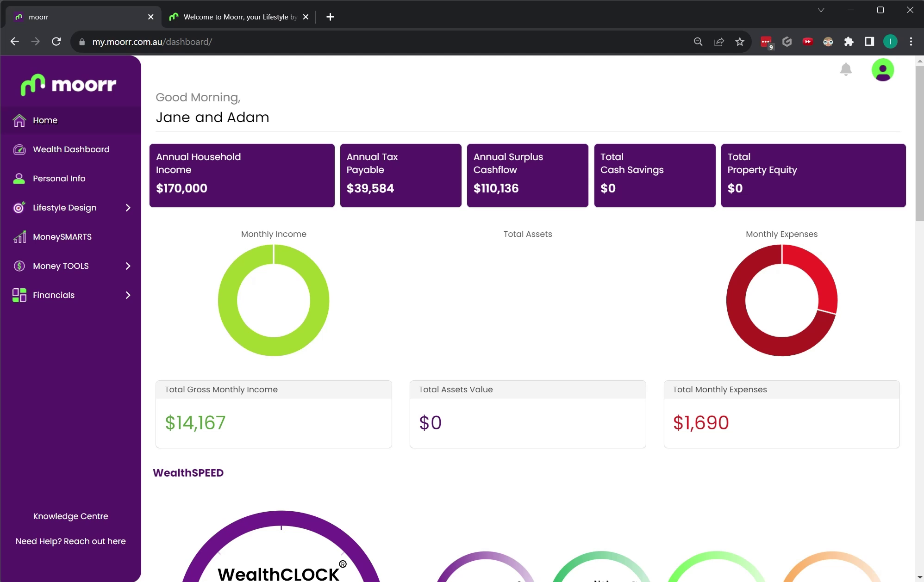Image resolution: width=924 pixels, height=582 pixels.
Task: Click the Money TOOLS dollar-coin icon
Action: coord(19,266)
